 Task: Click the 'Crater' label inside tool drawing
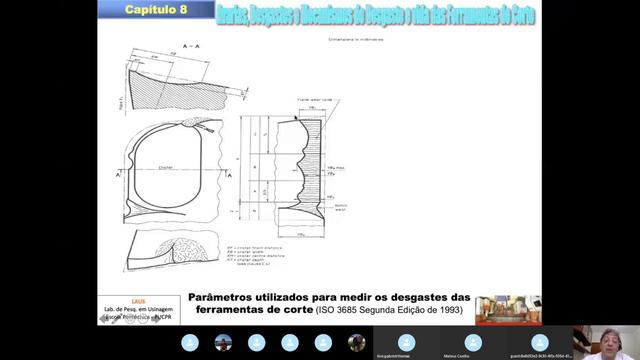pos(165,167)
